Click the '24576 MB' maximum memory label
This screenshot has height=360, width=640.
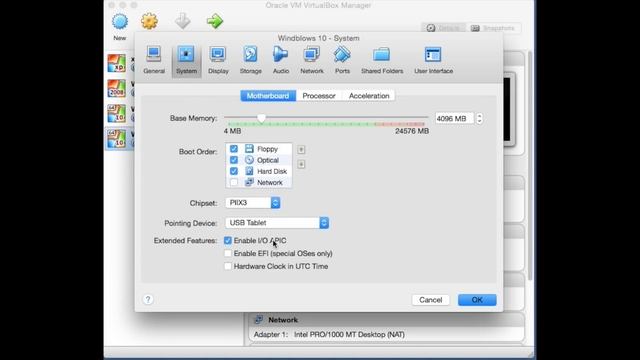coord(412,131)
